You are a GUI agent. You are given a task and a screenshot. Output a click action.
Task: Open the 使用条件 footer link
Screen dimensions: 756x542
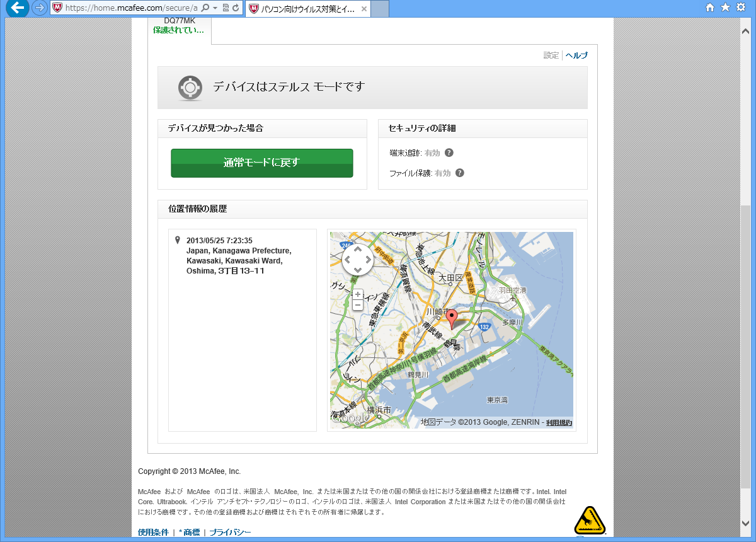pos(153,533)
